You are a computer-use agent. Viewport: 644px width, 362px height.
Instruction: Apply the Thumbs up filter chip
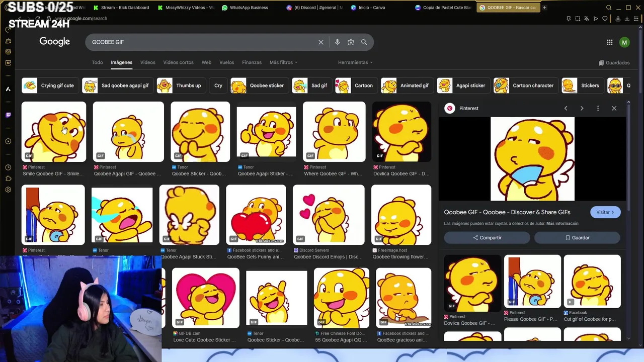[x=181, y=85]
